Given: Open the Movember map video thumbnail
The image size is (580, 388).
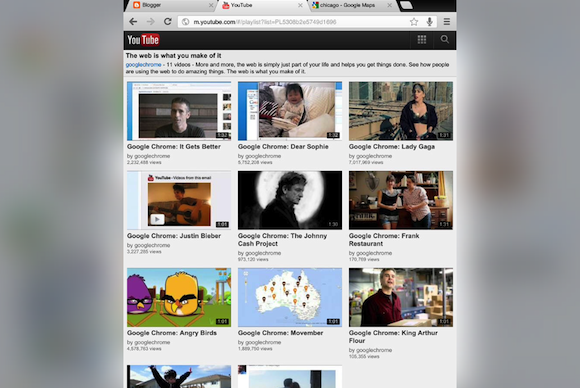Looking at the screenshot, I should coord(290,297).
